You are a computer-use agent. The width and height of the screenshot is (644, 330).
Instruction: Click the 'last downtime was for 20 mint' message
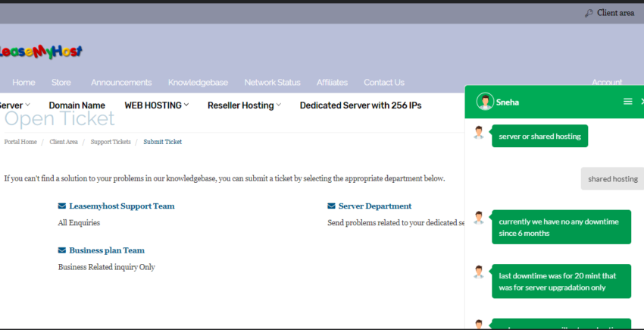pyautogui.click(x=561, y=281)
